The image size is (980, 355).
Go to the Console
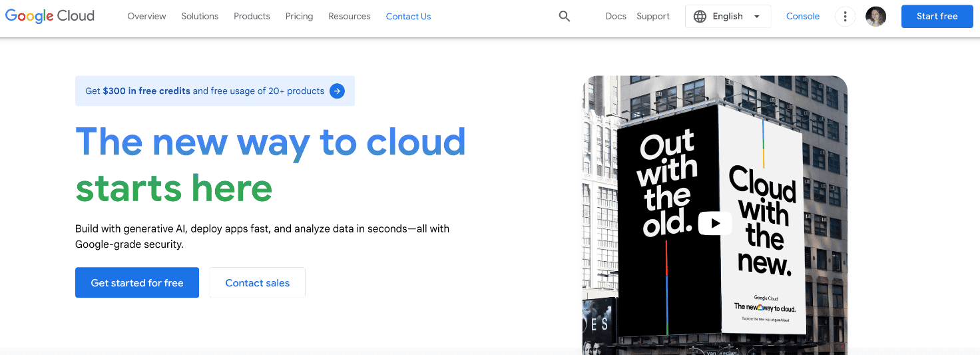[x=802, y=17]
